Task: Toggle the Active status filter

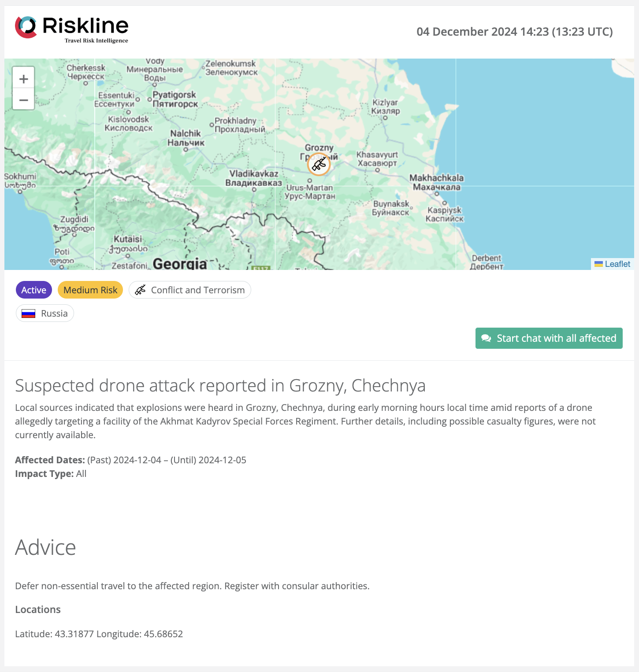Action: point(33,290)
